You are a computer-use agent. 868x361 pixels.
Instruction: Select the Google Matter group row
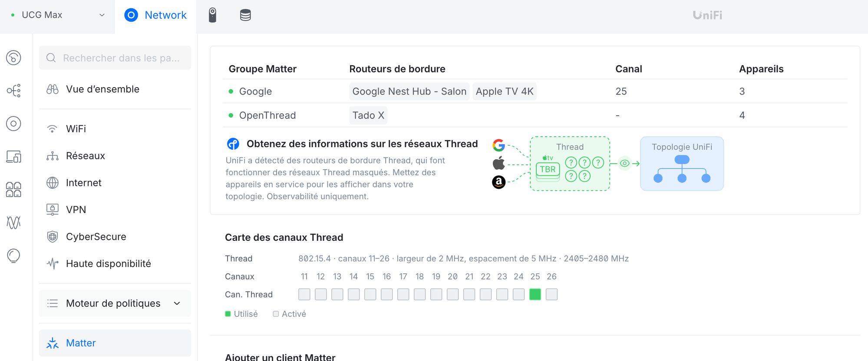pyautogui.click(x=535, y=91)
